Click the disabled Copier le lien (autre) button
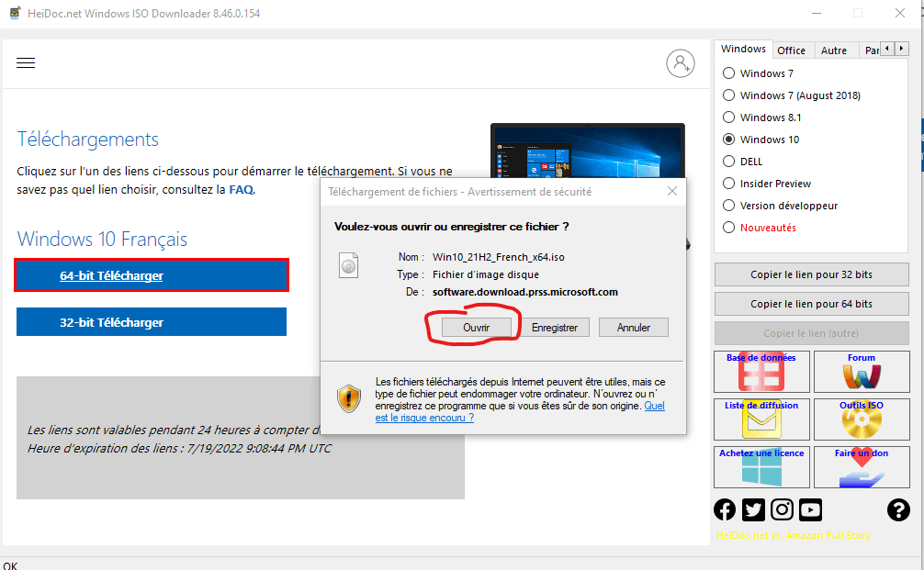 pos(811,333)
